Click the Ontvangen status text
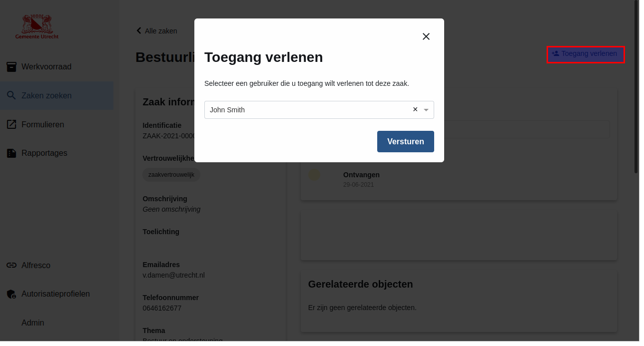This screenshot has width=644, height=346. click(361, 175)
